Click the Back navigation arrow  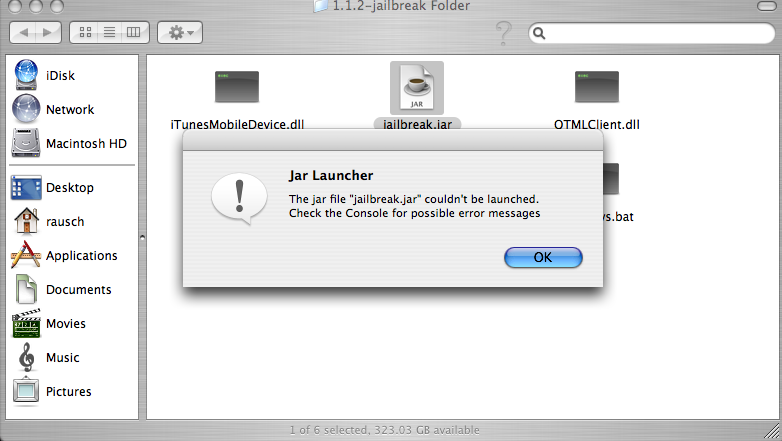(x=23, y=32)
